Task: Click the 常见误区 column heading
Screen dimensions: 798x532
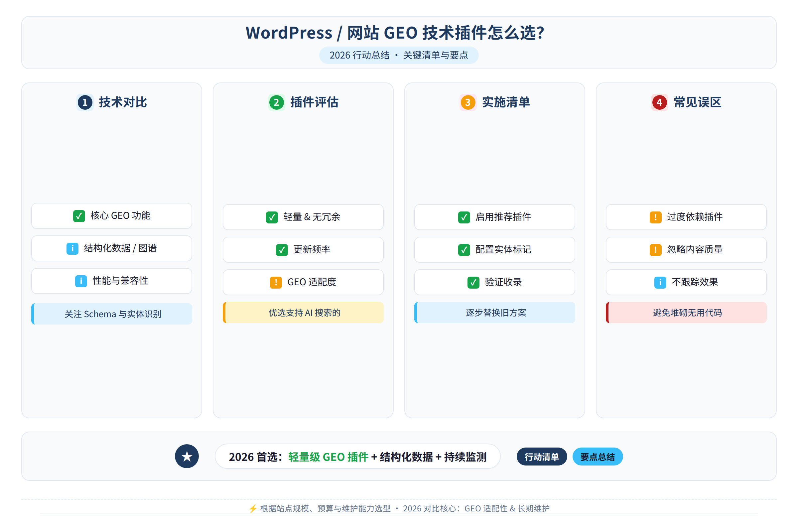Action: [x=697, y=102]
